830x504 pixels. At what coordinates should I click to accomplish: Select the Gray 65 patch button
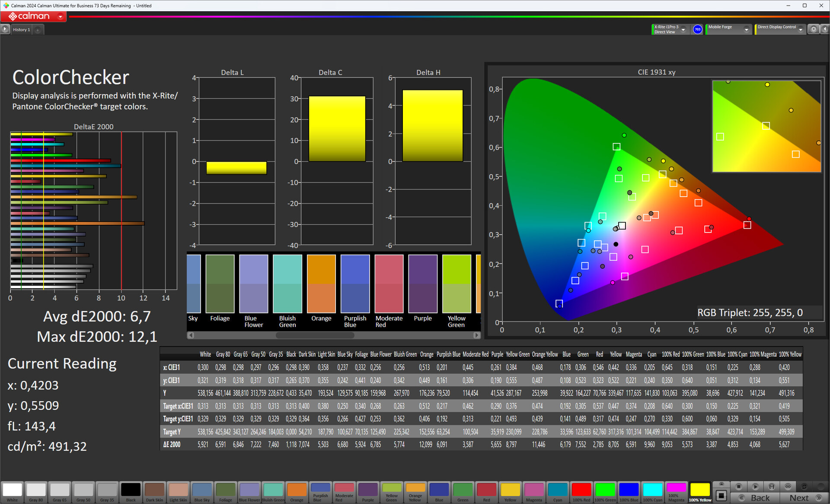pyautogui.click(x=60, y=492)
